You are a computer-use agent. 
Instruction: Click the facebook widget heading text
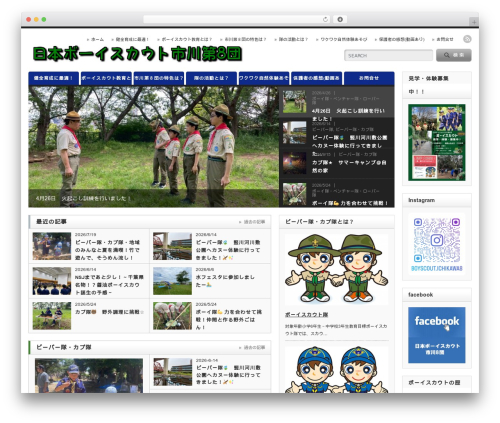[420, 295]
